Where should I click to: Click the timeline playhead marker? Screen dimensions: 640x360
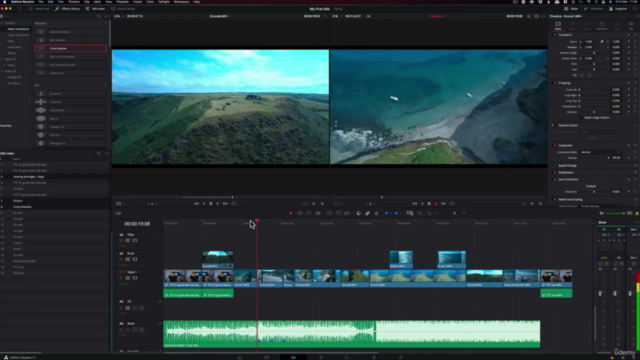click(x=257, y=221)
